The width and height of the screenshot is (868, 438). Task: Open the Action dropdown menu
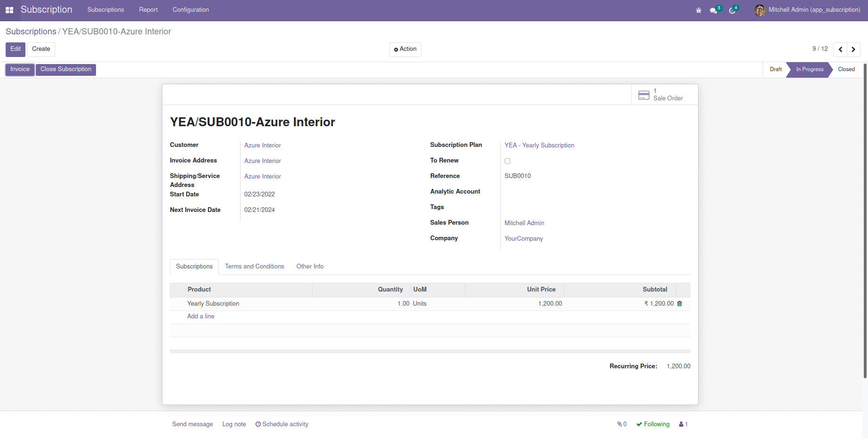coord(405,49)
